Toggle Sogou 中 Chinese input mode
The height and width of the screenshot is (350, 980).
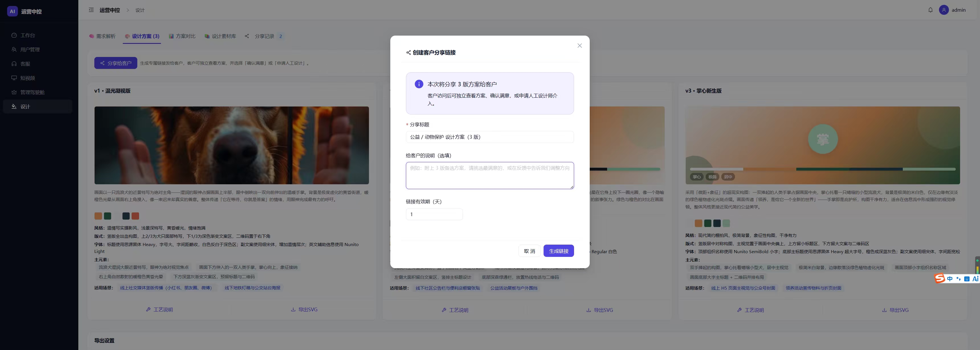(950, 279)
